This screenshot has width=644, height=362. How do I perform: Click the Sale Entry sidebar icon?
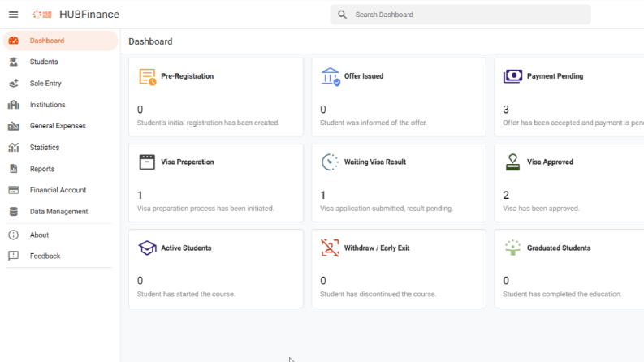click(14, 84)
